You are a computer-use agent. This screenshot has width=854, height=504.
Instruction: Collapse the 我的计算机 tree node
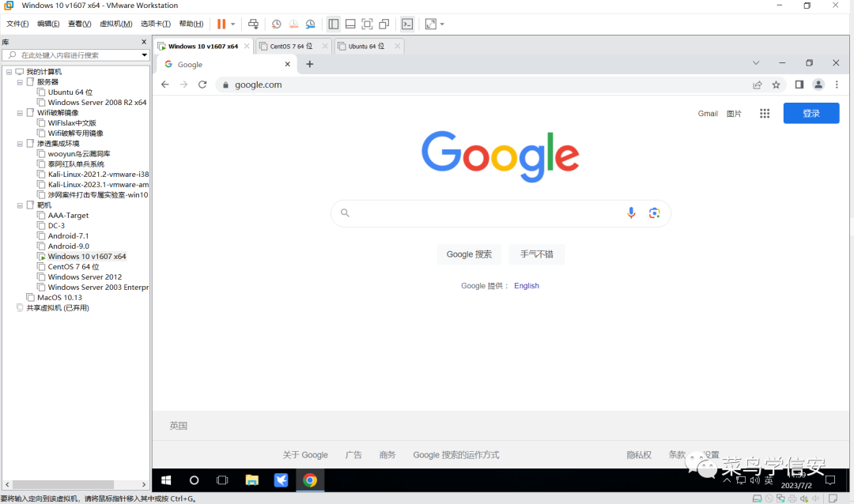(x=9, y=72)
